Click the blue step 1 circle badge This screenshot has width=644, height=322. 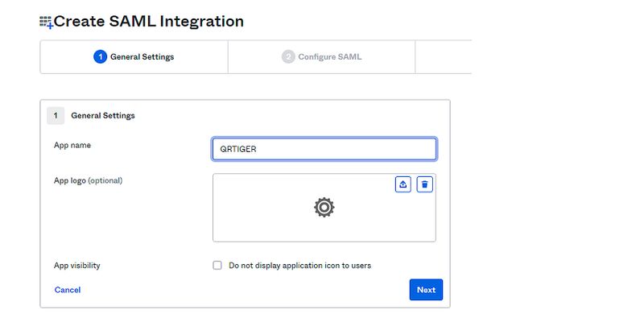pyautogui.click(x=100, y=56)
